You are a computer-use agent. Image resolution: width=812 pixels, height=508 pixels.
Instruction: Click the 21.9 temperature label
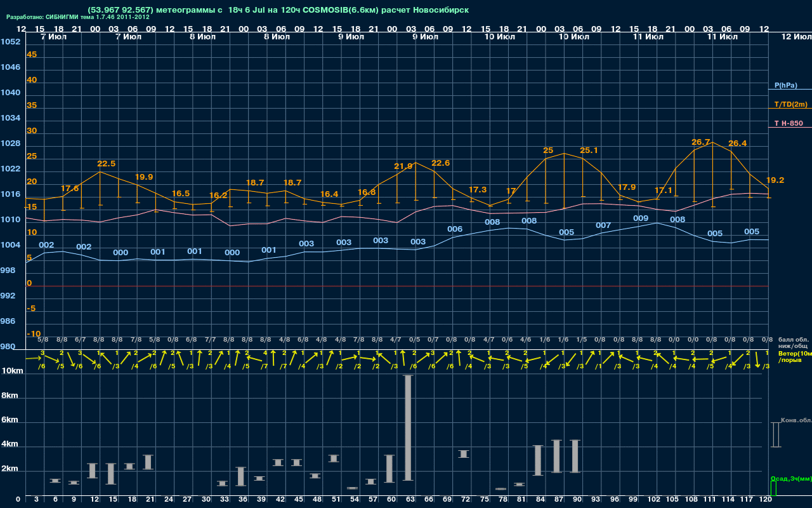coord(403,166)
